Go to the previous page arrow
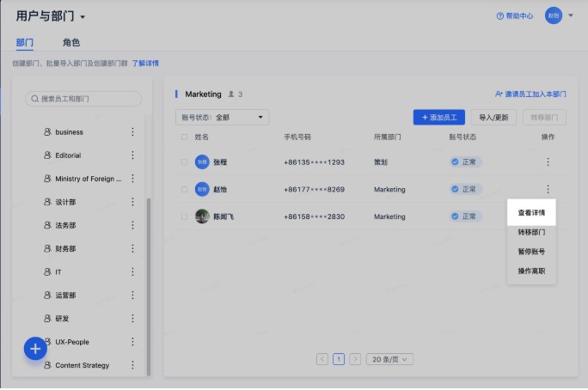Screen dimensions: 588x390 pos(322,359)
